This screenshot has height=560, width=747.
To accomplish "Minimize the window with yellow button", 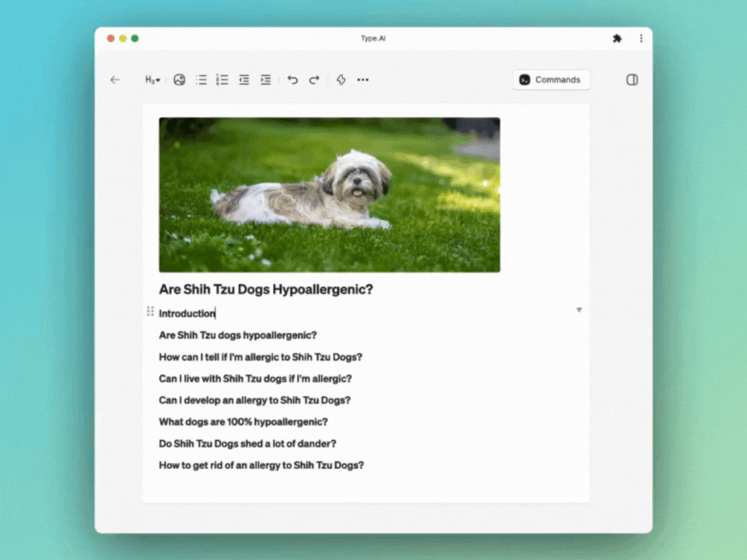I will pyautogui.click(x=123, y=39).
